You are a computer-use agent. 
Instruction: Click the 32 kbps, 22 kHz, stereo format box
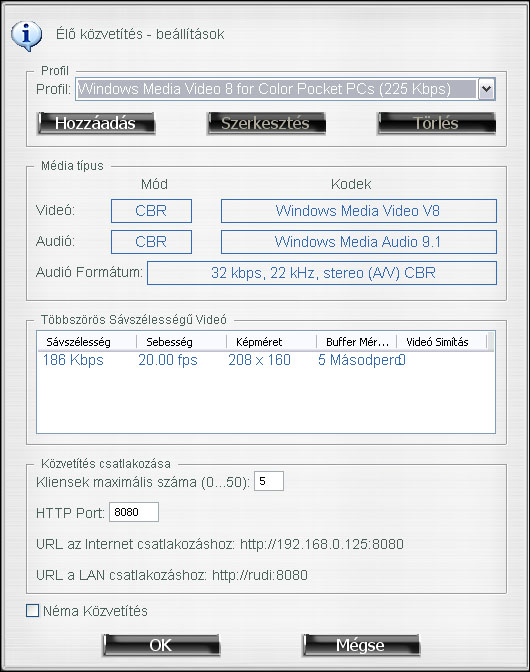[322, 273]
